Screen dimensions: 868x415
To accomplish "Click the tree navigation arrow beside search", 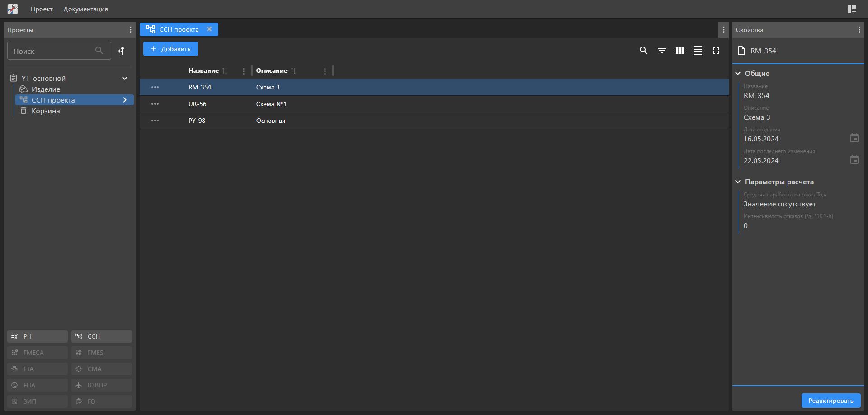I will click(x=121, y=51).
